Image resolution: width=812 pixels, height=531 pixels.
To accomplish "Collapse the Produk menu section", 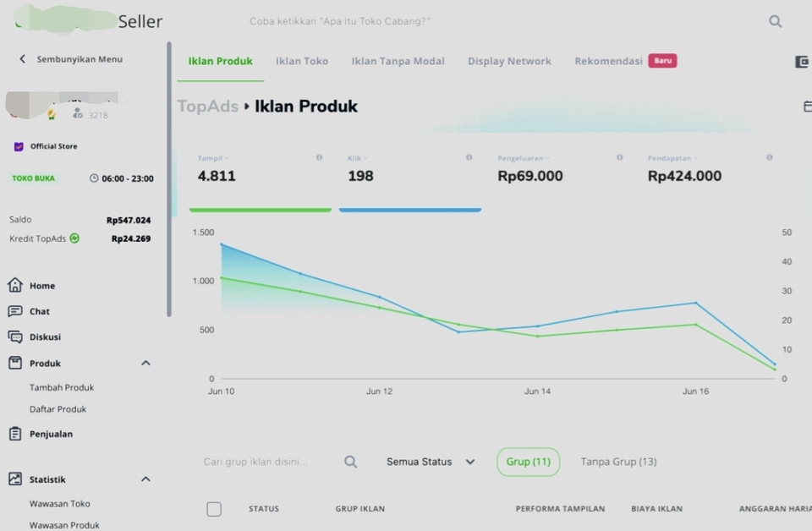I will tap(146, 364).
